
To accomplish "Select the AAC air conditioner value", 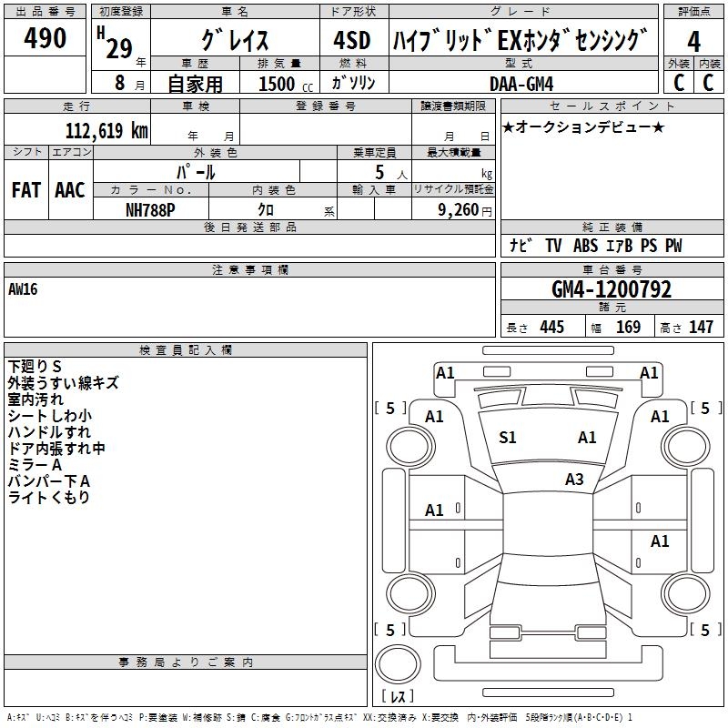I will pos(70,190).
